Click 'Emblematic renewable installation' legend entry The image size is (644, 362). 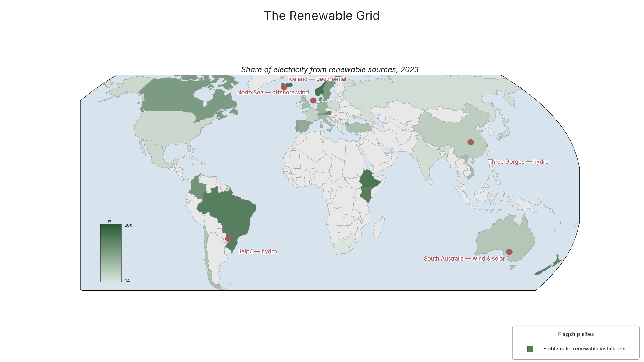point(584,349)
